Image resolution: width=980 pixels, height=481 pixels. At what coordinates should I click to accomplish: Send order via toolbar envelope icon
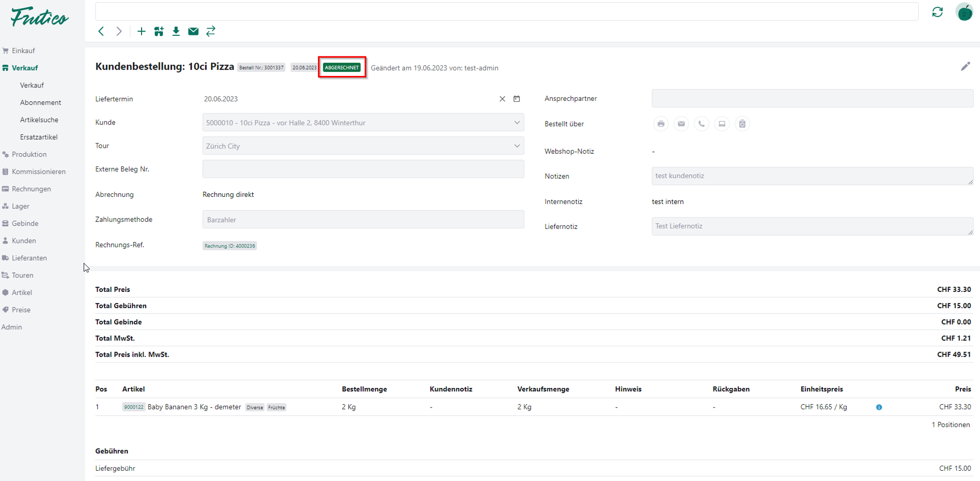[194, 31]
